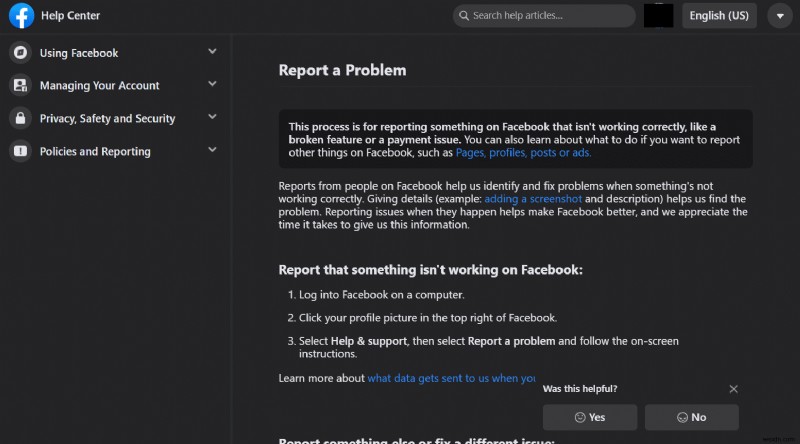Expand the Using Facebook section chevron
The image size is (800, 444).
[x=212, y=52]
